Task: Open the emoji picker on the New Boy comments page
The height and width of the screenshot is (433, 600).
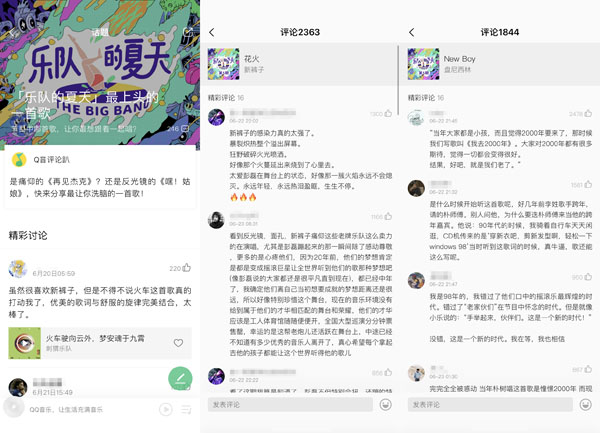Action: point(585,404)
